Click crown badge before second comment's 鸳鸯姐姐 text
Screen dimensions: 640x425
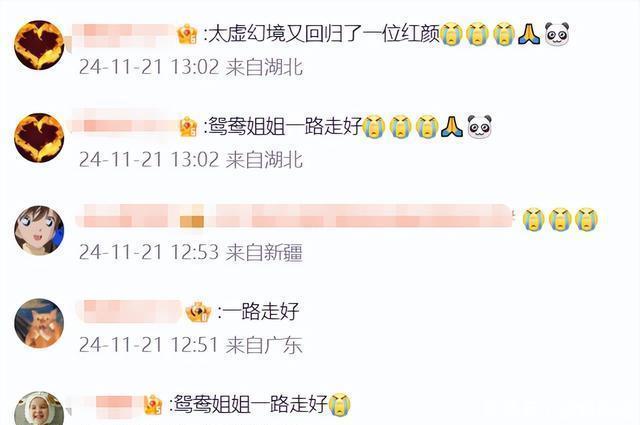click(x=188, y=127)
